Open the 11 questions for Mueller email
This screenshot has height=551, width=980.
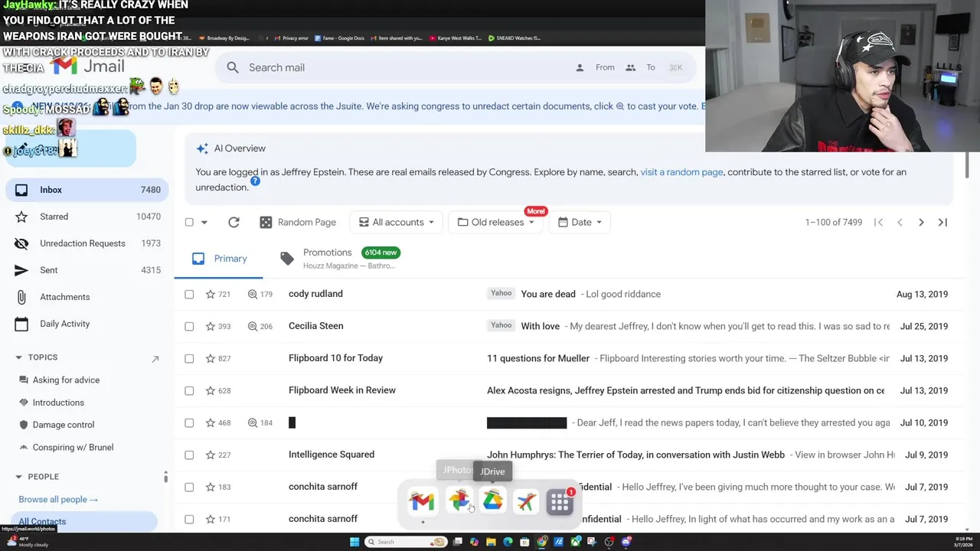[x=538, y=358]
